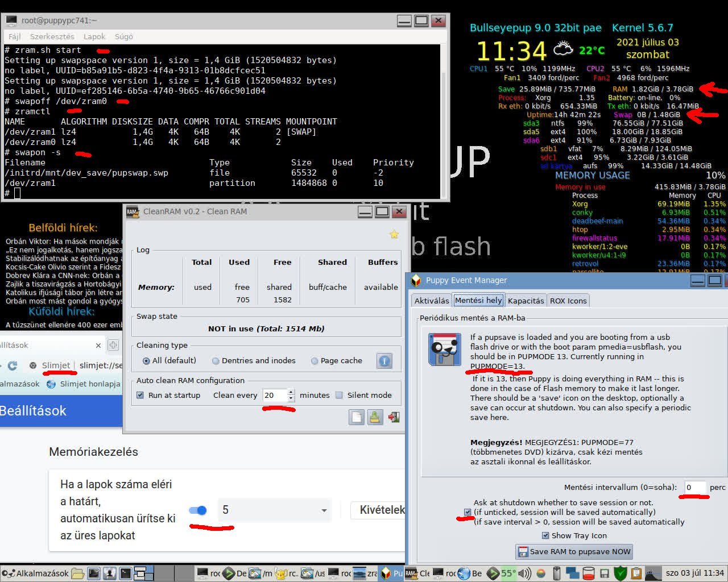This screenshot has height=582, width=728.
Task: Click CleanRAM yellow star favorite icon
Action: [x=394, y=234]
